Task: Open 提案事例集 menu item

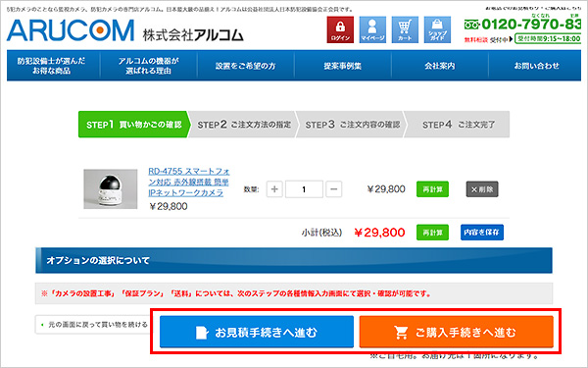Action: tap(343, 66)
